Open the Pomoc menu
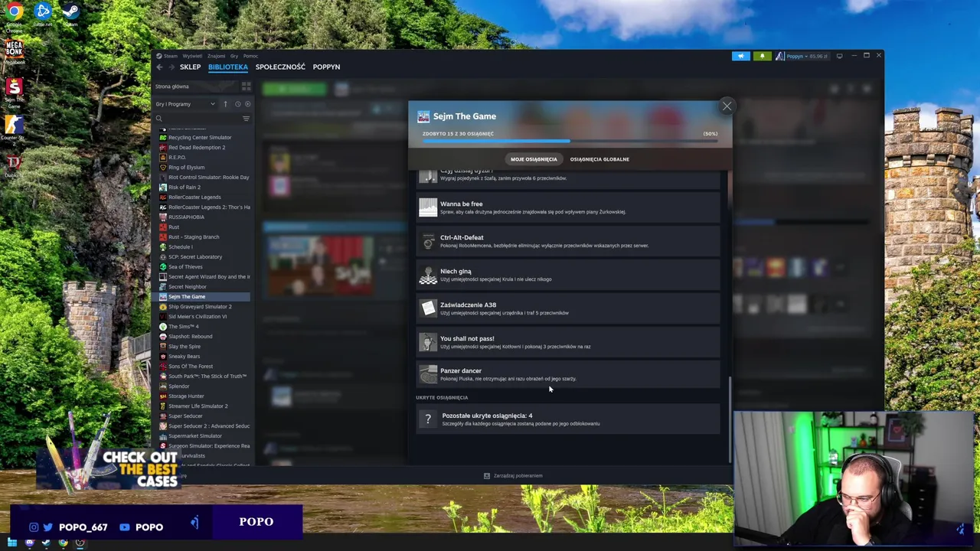 (250, 56)
